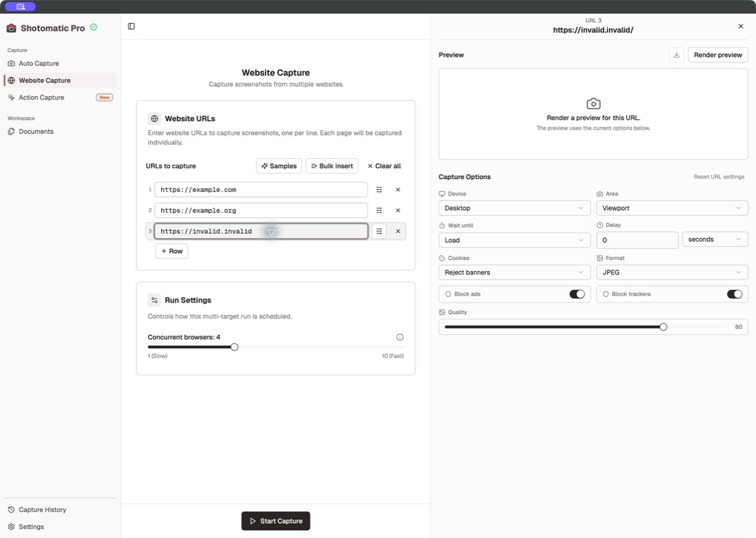Screen dimensions: 756x538
Task: Open the Device dropdown
Action: point(514,208)
